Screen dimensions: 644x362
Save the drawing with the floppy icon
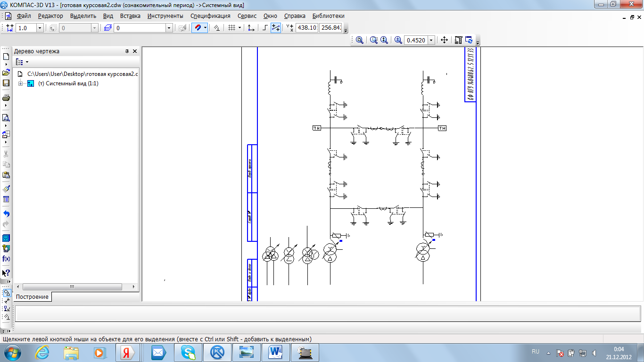6,83
